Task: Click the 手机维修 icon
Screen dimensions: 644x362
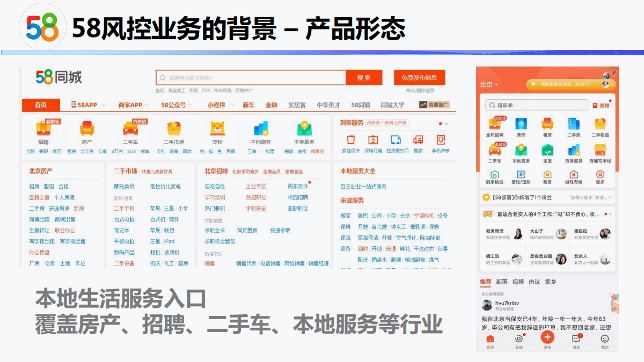Action: 441,140
